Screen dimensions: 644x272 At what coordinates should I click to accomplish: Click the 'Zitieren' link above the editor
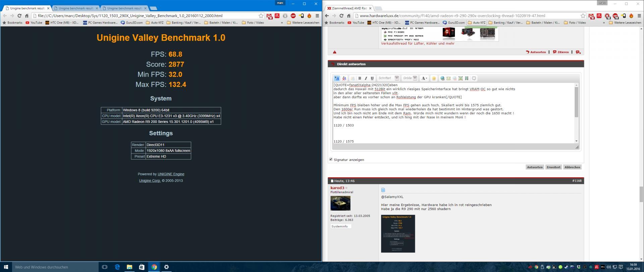561,52
